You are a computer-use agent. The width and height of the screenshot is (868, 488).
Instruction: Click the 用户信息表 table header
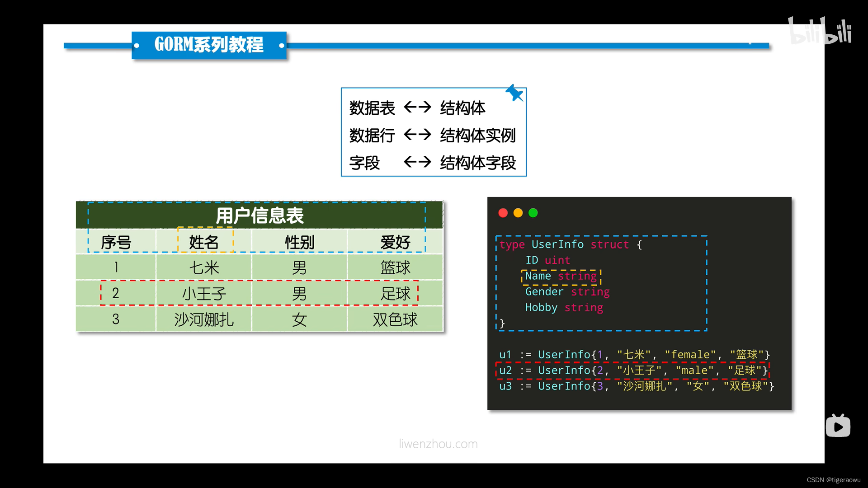click(x=259, y=216)
